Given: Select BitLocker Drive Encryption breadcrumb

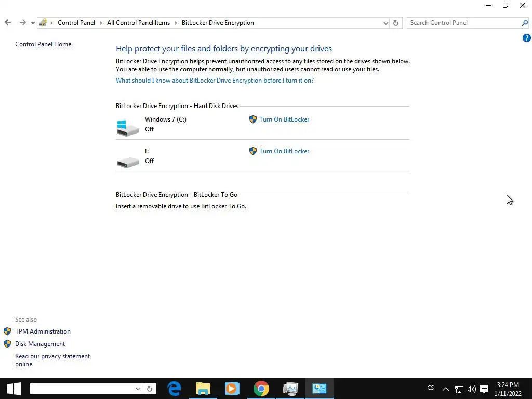Looking at the screenshot, I should (x=218, y=23).
